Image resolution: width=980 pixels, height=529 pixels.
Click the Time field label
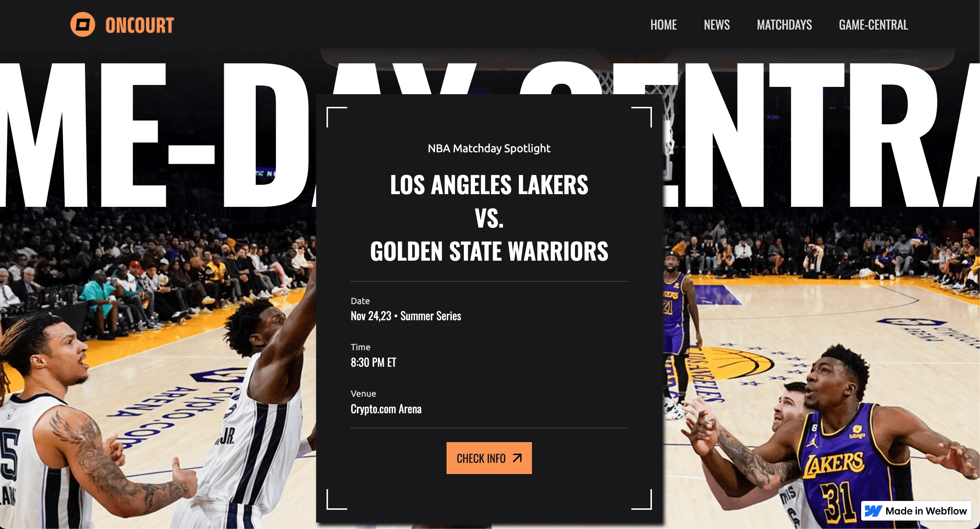click(x=361, y=347)
